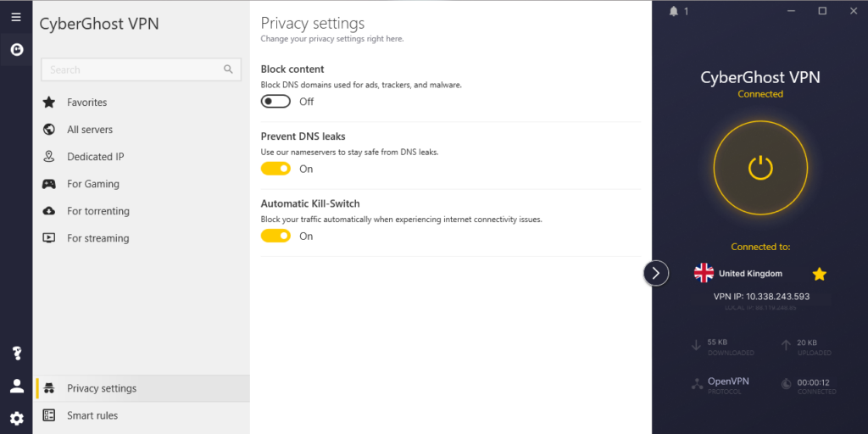Click the CyberGhost VPN sidebar title
The width and height of the screenshot is (868, 434).
click(x=99, y=24)
